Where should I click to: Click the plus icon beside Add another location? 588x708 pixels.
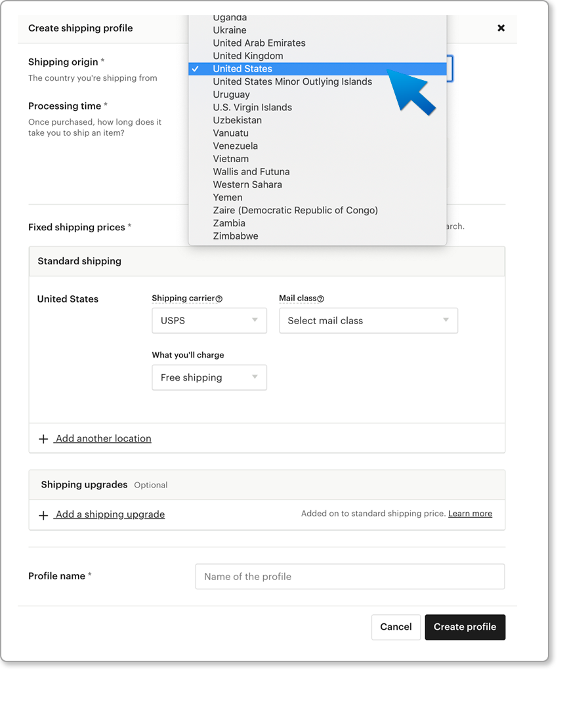[43, 438]
